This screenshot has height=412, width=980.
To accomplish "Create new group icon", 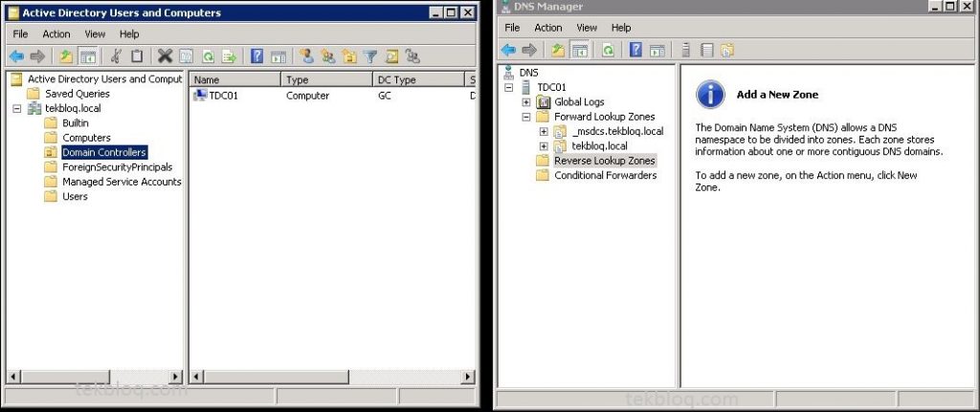I will pyautogui.click(x=327, y=56).
